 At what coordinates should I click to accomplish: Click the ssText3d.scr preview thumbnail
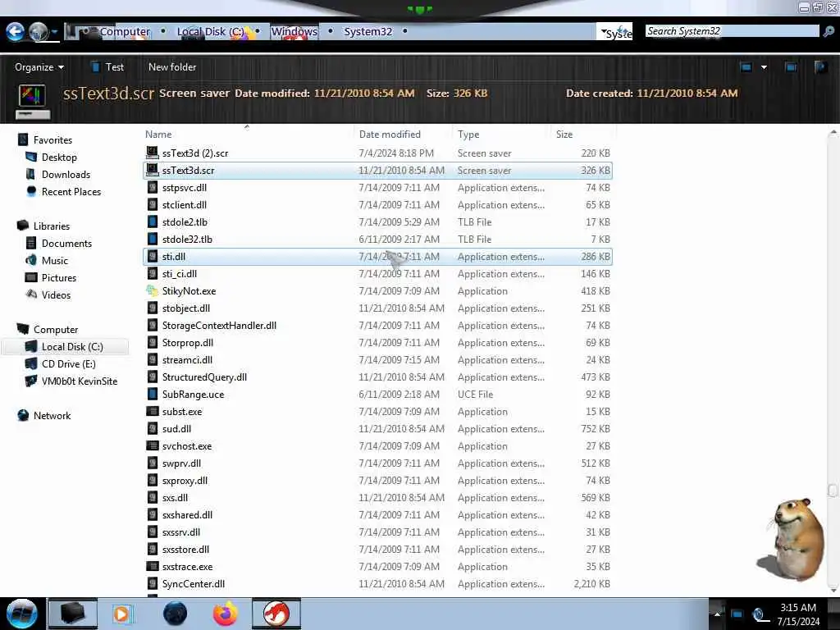tap(33, 101)
